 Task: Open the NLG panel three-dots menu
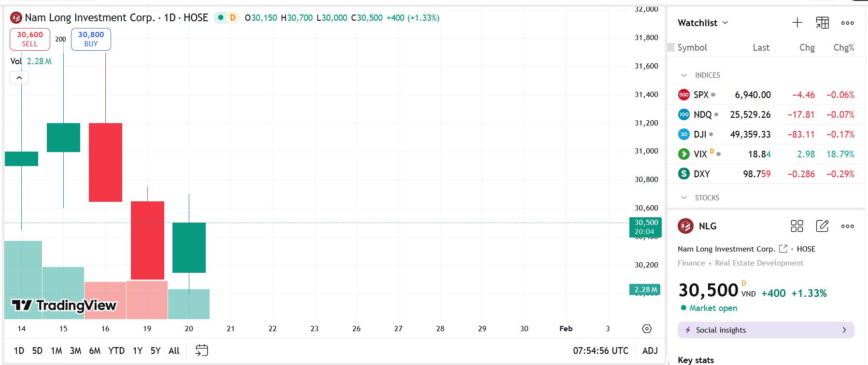[847, 226]
